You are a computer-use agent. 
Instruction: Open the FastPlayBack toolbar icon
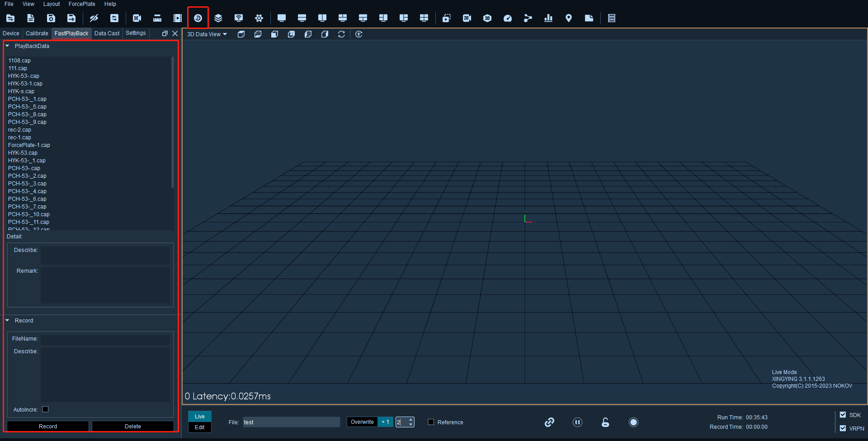tap(198, 18)
